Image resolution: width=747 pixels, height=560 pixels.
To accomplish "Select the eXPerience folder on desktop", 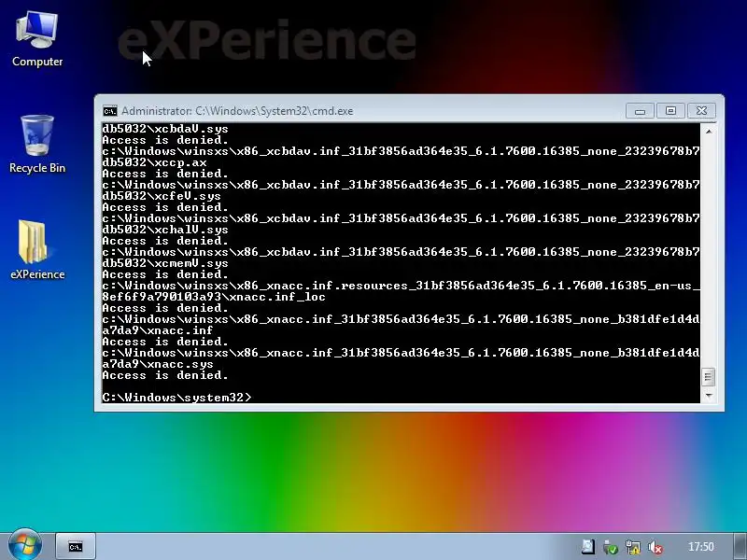I will pos(37,250).
